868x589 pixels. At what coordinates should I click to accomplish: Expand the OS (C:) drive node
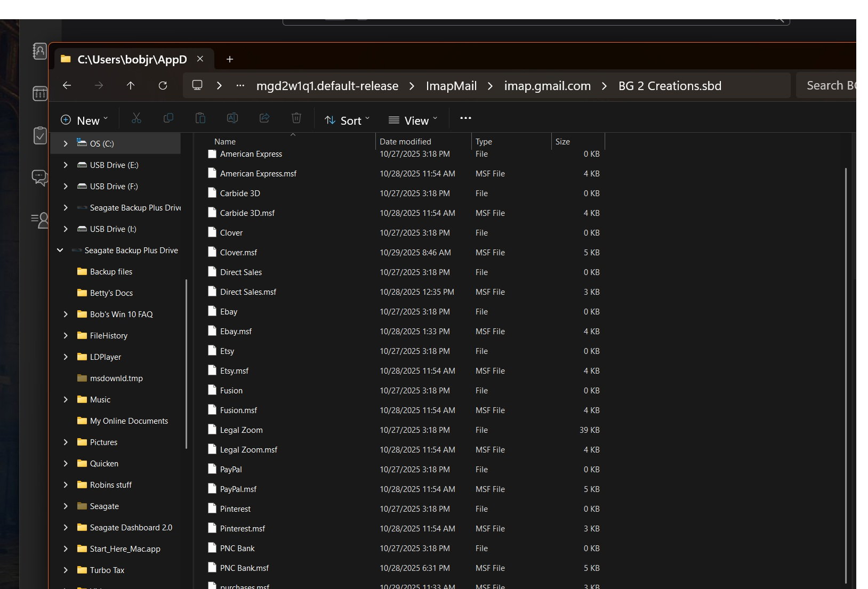pyautogui.click(x=66, y=144)
